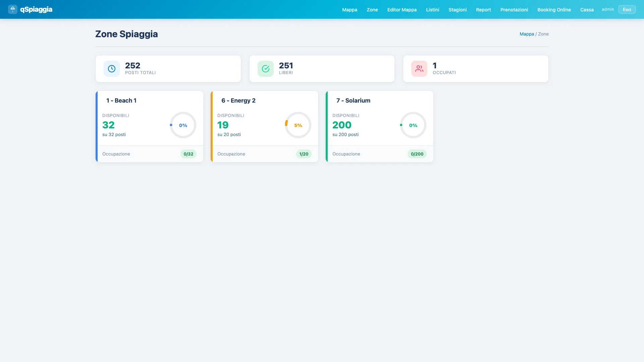Select the 7 - Solarium zone card
This screenshot has height=362, width=644.
(x=379, y=126)
